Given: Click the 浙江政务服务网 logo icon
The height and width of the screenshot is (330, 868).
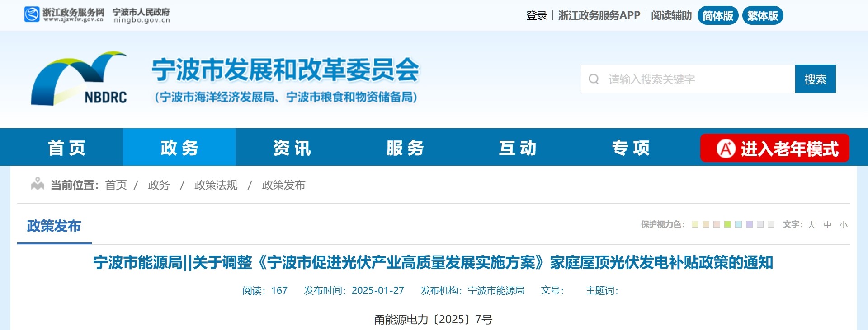Looking at the screenshot, I should [32, 14].
